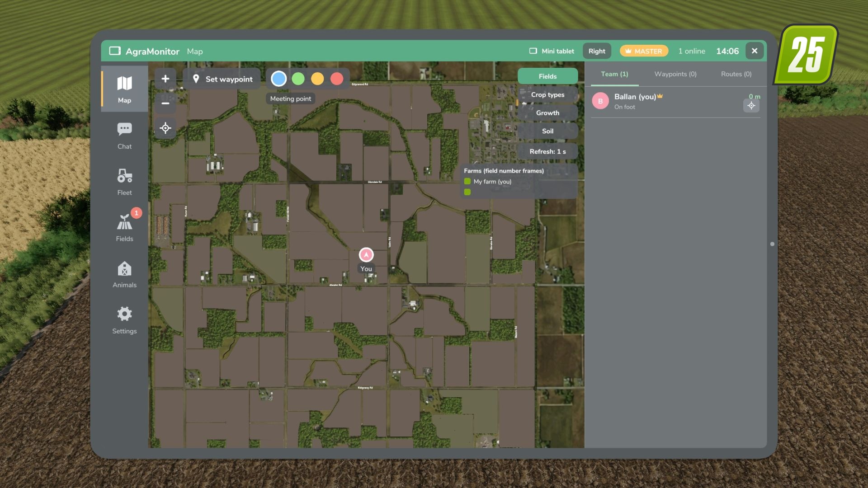Click the AgraMonitor tablet logo icon
The width and height of the screenshot is (868, 488).
[115, 51]
